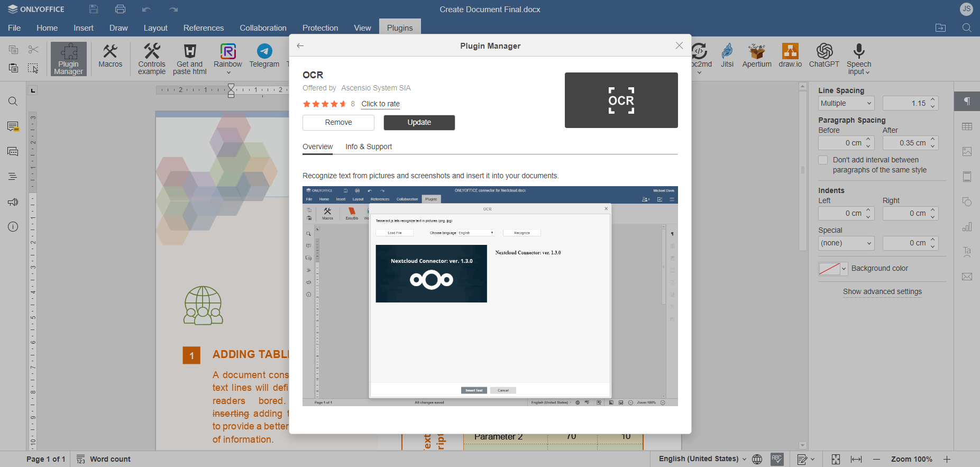Switch to the Collaboration tab
The height and width of the screenshot is (467, 980).
coord(263,28)
